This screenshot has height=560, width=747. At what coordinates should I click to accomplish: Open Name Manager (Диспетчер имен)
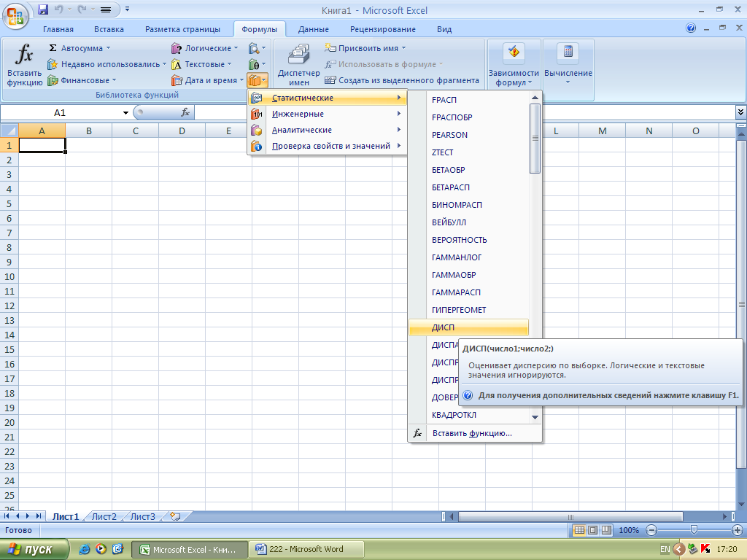tap(298, 65)
